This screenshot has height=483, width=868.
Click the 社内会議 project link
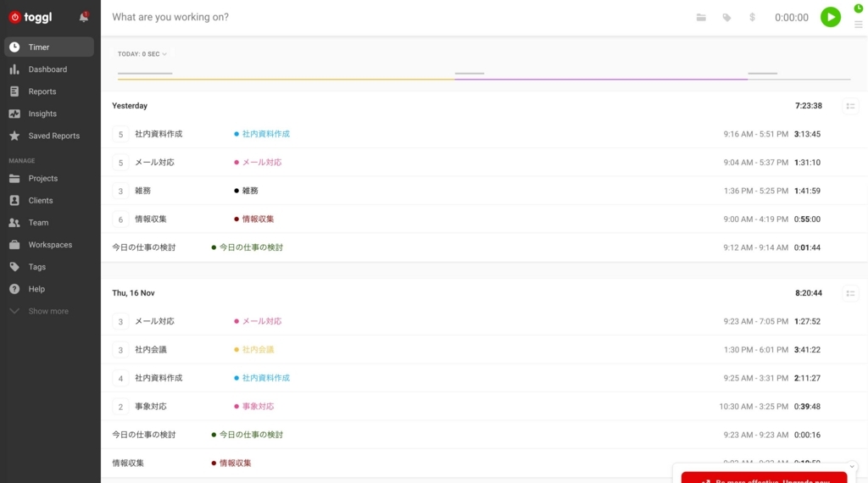(258, 350)
